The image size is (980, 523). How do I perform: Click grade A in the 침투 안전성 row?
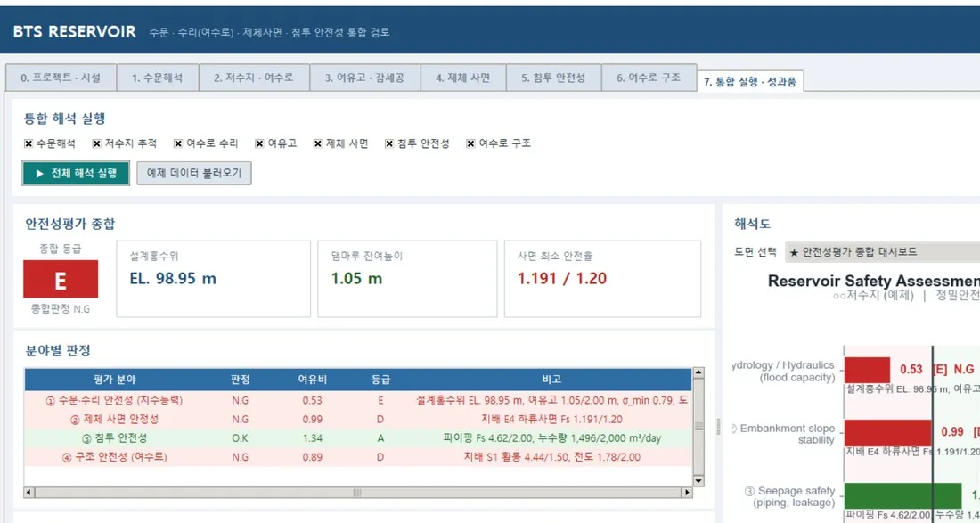click(x=380, y=438)
